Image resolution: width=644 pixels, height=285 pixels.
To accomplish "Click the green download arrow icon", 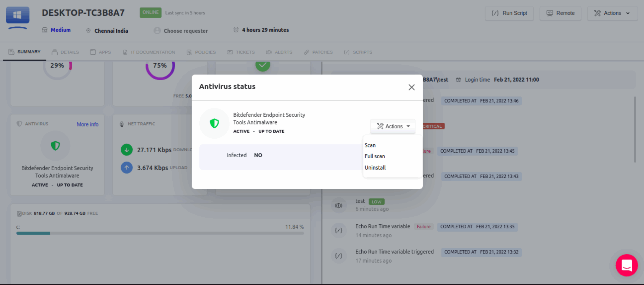I will (x=127, y=150).
